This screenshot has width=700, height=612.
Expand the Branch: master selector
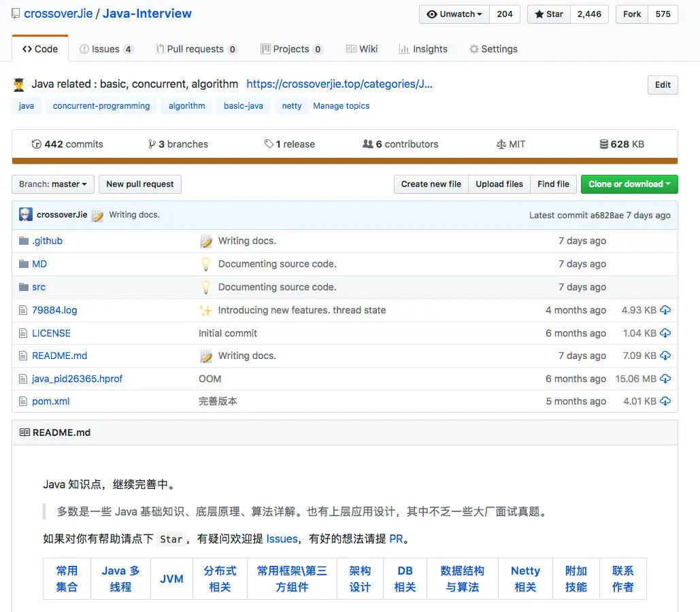(52, 184)
